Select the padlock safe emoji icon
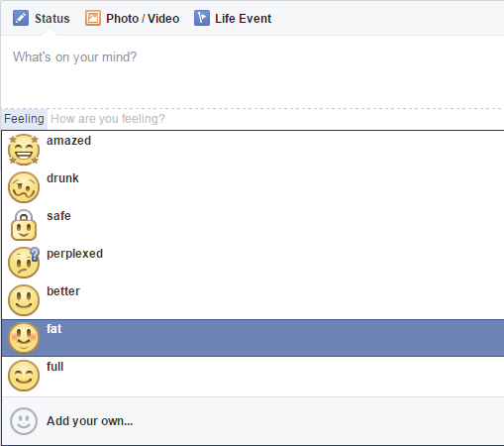Viewport: 504px width, 446px height. [24, 225]
